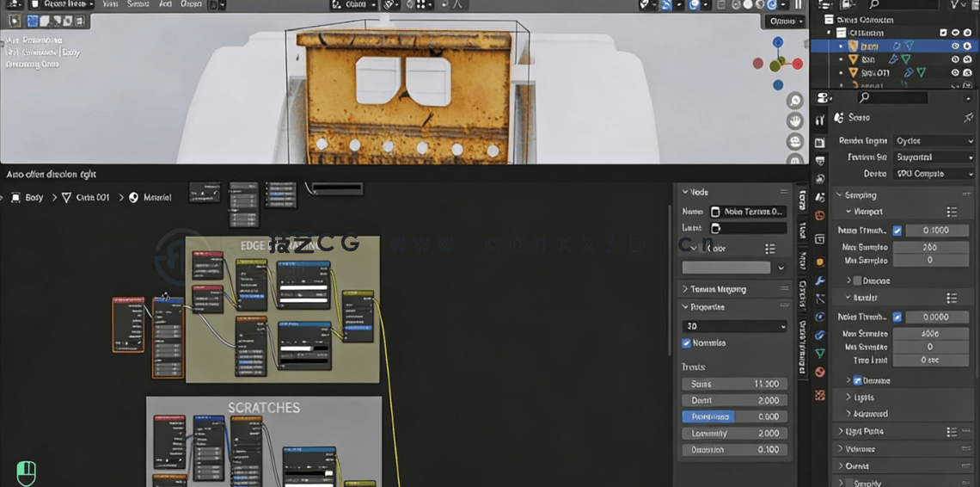The image size is (980, 487).
Task: Click the pin icon in Properties header
Action: click(x=968, y=117)
